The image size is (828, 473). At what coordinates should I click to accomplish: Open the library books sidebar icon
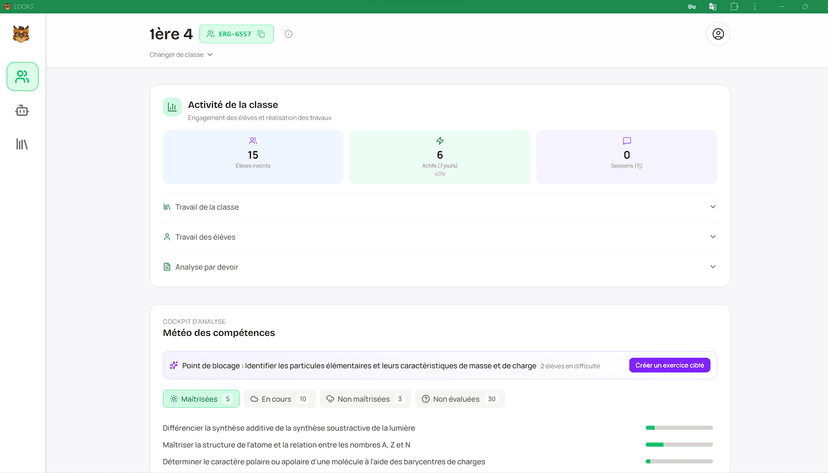(22, 144)
